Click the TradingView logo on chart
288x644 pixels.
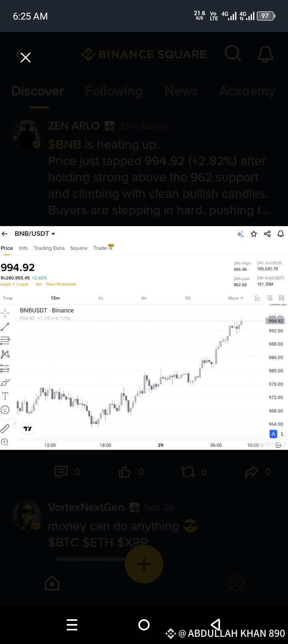(x=28, y=429)
